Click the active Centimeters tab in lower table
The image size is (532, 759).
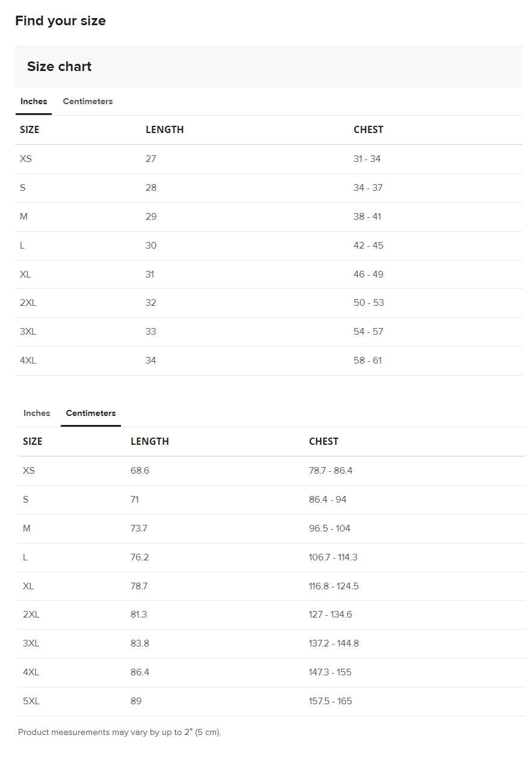point(91,413)
